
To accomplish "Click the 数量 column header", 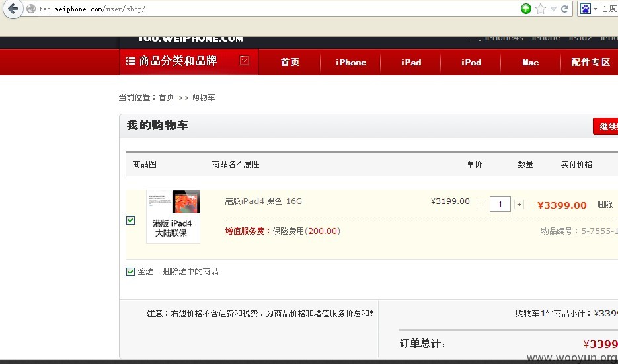I will [525, 164].
